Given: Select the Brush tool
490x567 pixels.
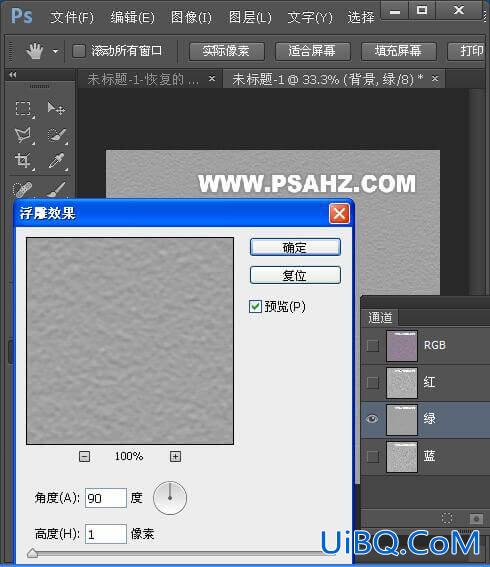Looking at the screenshot, I should point(56,189).
